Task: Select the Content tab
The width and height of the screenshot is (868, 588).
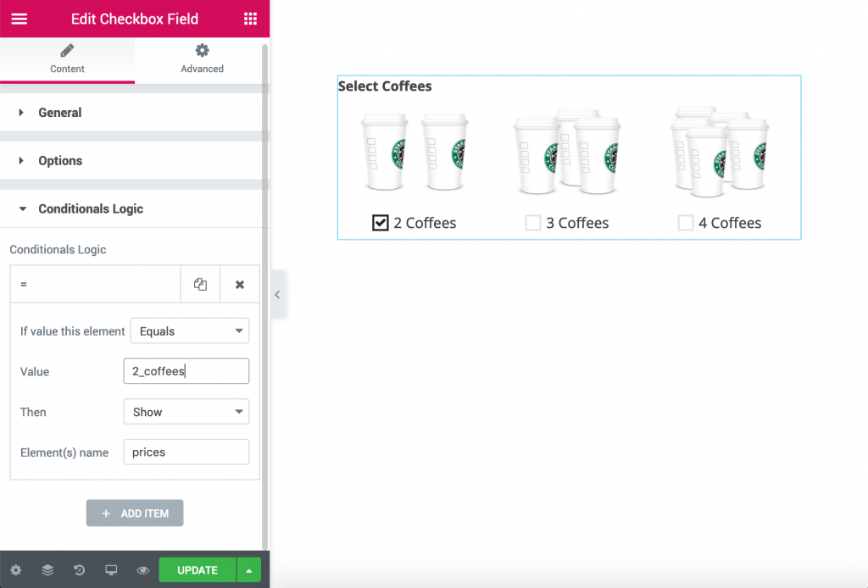Action: coord(67,59)
